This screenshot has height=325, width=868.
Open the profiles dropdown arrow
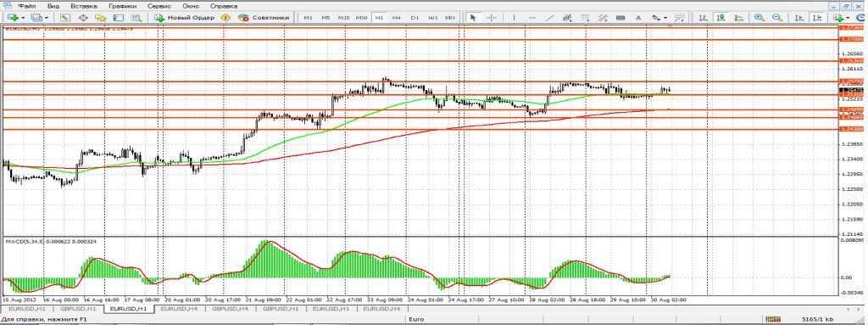point(47,18)
